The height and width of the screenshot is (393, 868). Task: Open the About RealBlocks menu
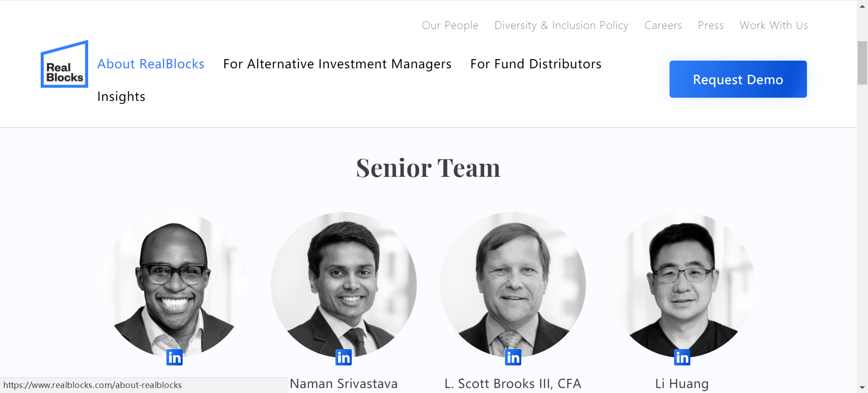151,64
